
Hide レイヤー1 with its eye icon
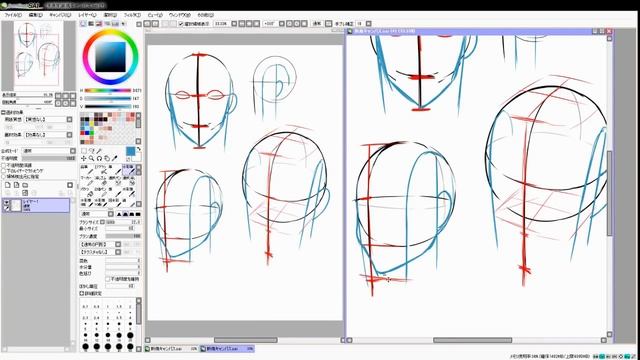pos(6,202)
